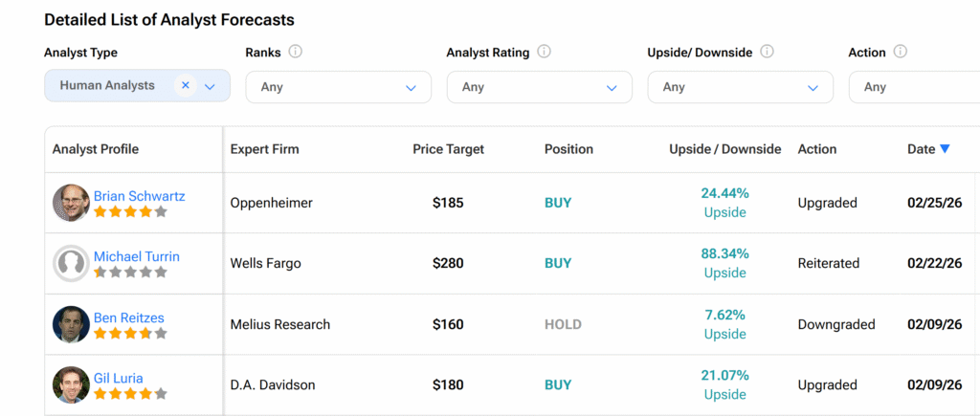Image resolution: width=980 pixels, height=416 pixels.
Task: Click Michael Turrin's placeholder avatar
Action: pos(71,263)
